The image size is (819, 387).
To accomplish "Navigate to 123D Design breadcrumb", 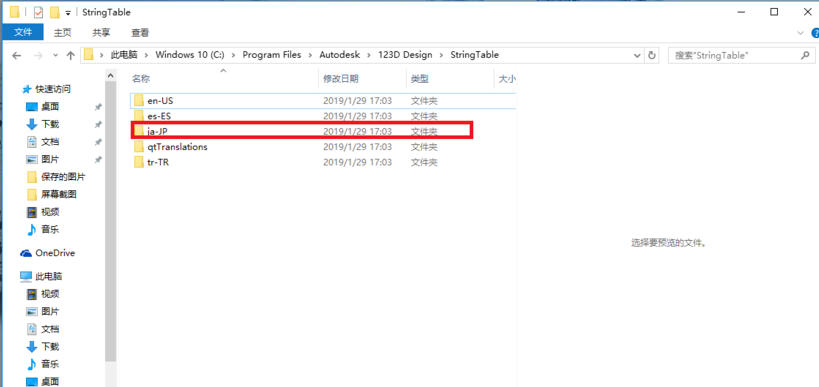I will tap(405, 54).
